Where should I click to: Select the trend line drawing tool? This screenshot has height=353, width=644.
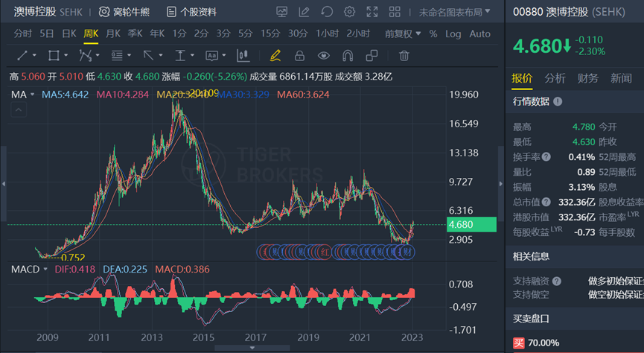coord(22,55)
